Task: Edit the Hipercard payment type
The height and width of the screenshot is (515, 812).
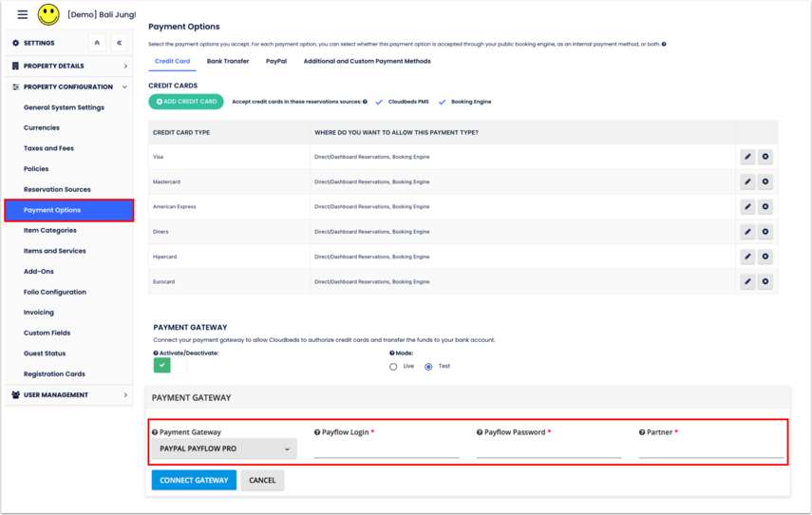Action: click(x=747, y=257)
